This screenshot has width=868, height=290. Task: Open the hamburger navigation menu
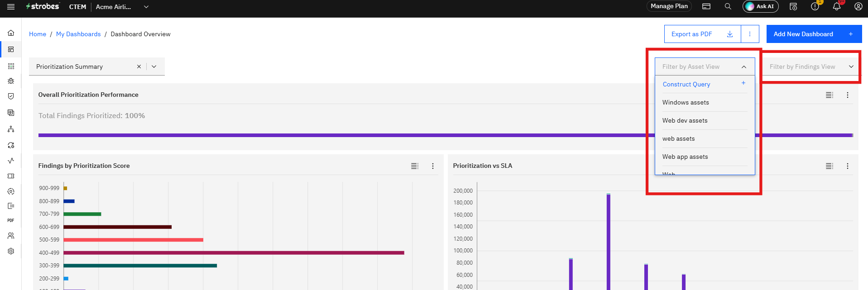tap(11, 7)
